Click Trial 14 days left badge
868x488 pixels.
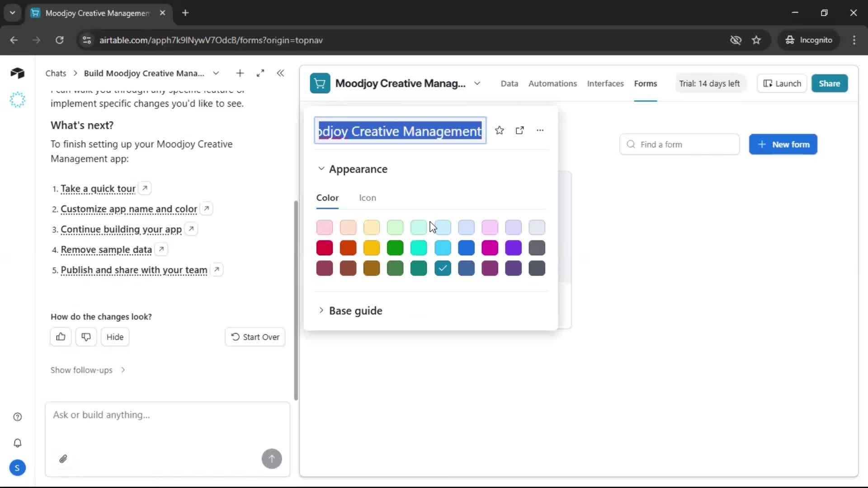[709, 84]
